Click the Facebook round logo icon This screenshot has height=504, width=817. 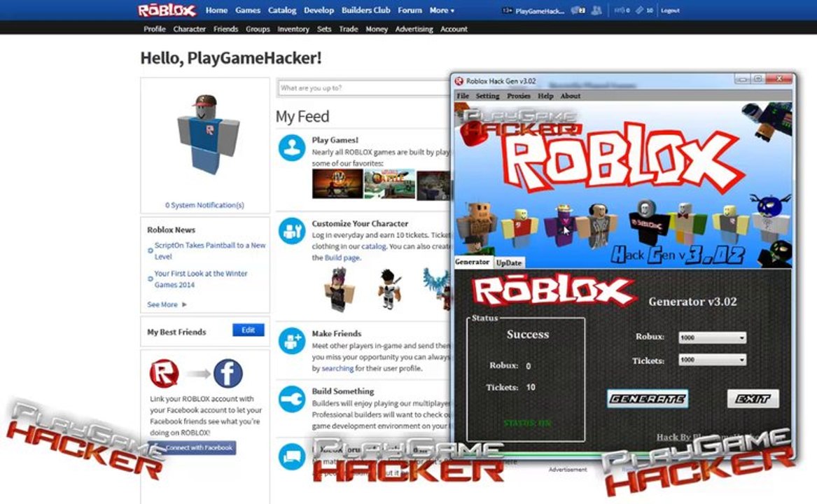click(x=228, y=373)
